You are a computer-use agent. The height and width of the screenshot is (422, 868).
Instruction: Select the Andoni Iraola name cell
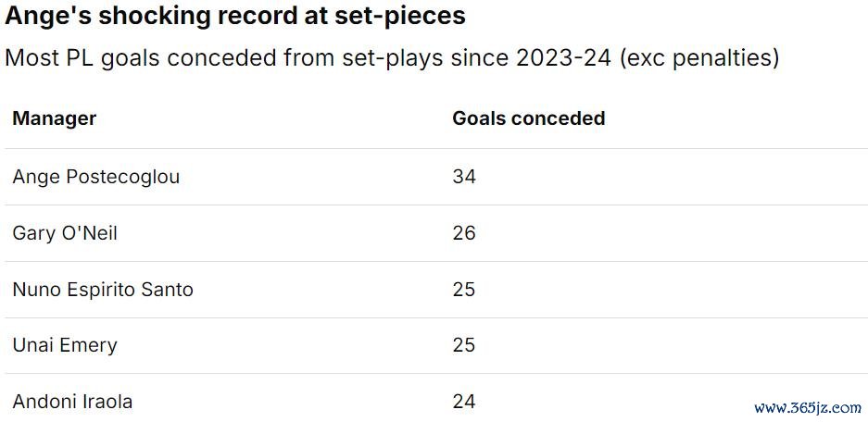72,402
